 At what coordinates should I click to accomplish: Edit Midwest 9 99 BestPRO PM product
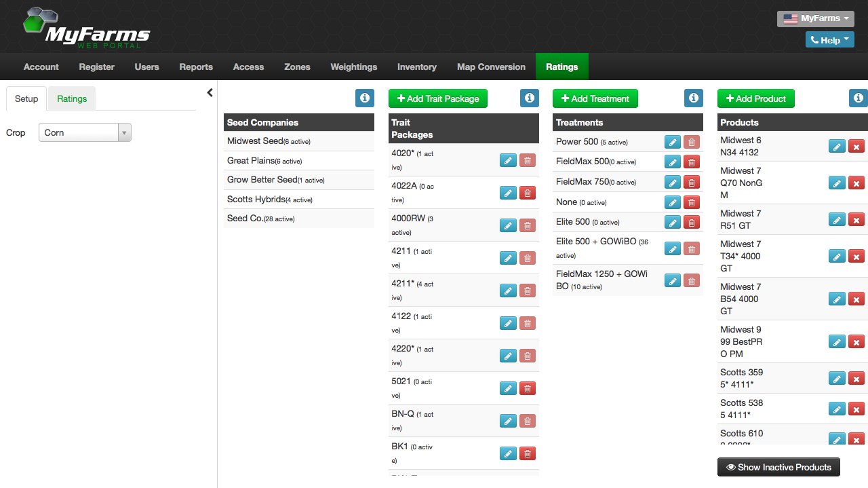837,341
